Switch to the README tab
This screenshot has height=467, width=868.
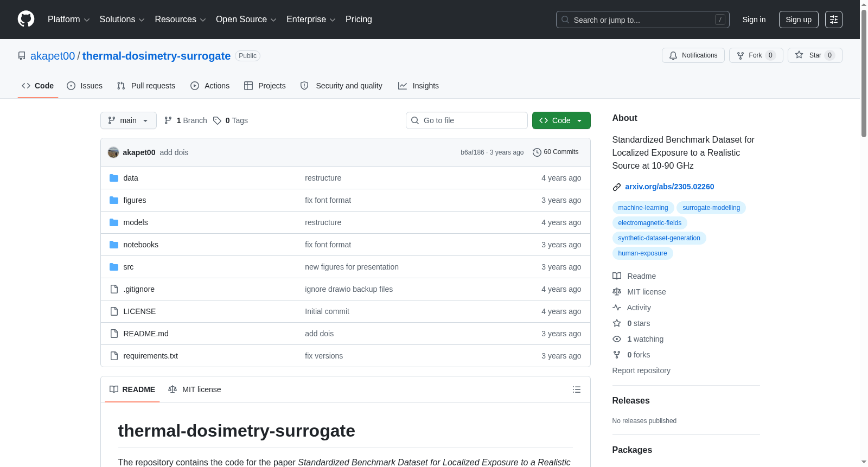click(132, 389)
